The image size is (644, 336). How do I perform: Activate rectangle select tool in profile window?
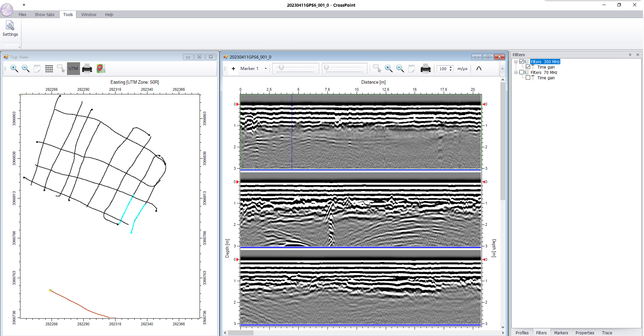(377, 69)
